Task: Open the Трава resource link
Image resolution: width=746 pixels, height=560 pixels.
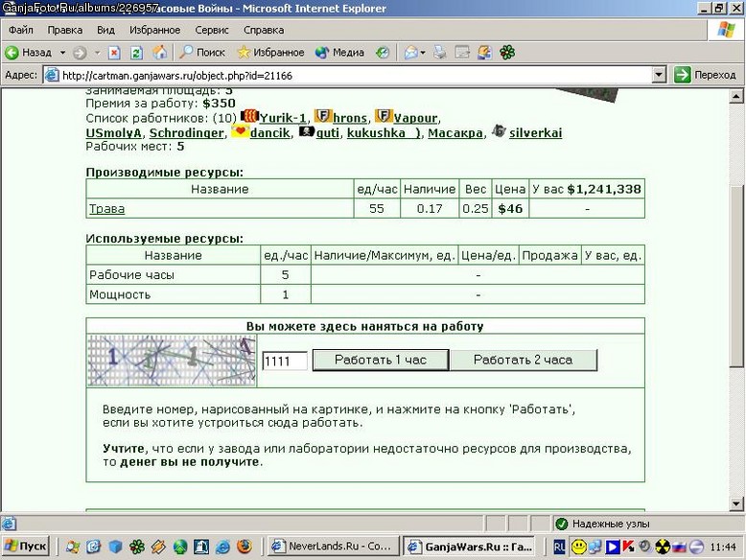Action: coord(107,208)
